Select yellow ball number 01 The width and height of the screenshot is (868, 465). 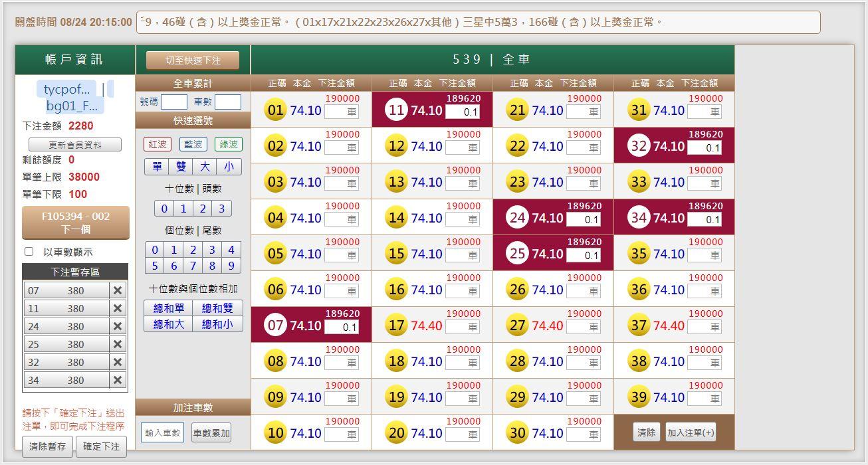[x=275, y=110]
